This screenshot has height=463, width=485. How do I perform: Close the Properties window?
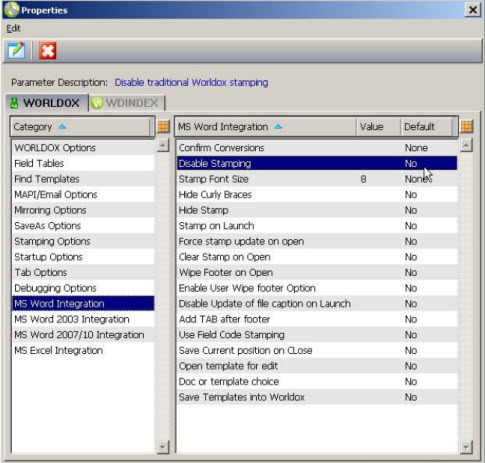coord(473,10)
